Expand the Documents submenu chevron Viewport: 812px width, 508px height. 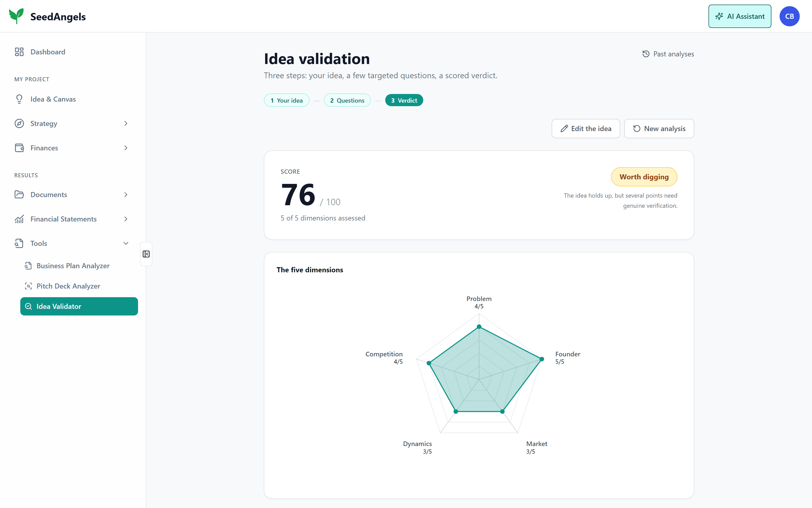(126, 195)
